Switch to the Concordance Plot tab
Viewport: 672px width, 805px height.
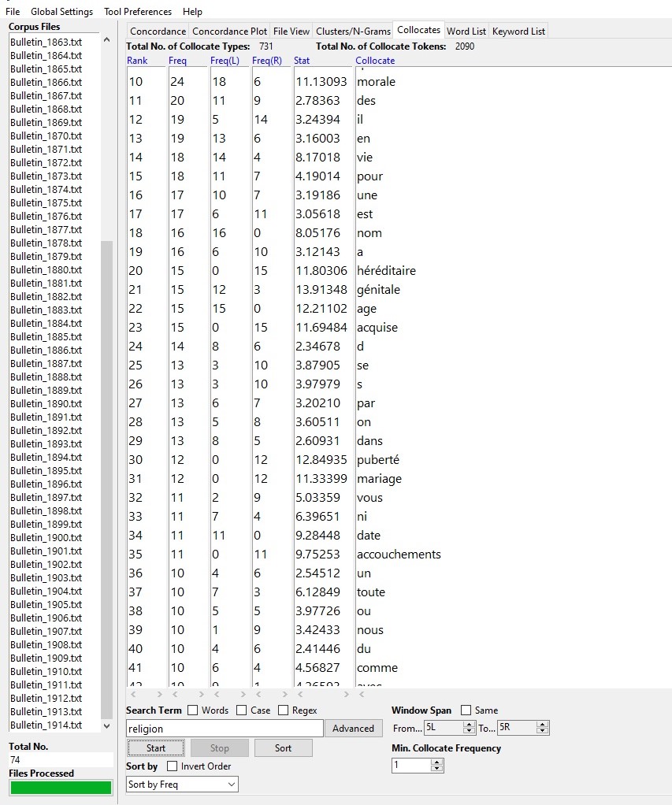pyautogui.click(x=229, y=31)
